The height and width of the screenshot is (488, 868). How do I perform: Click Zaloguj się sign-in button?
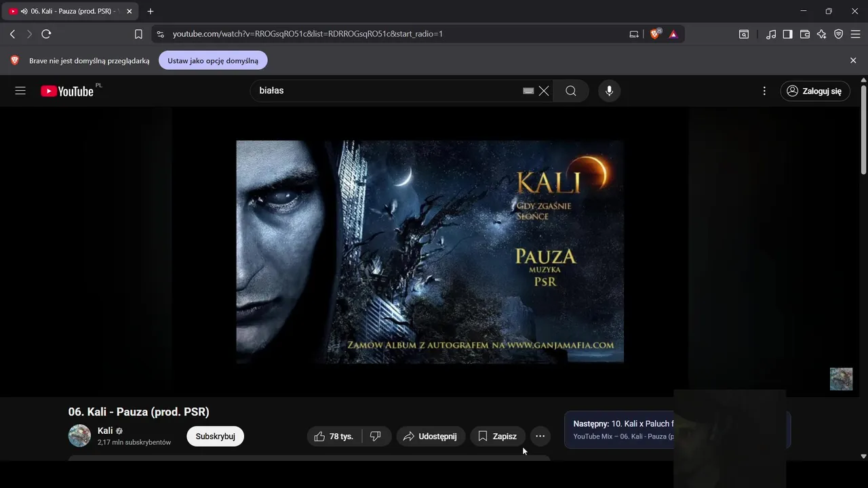tap(815, 91)
